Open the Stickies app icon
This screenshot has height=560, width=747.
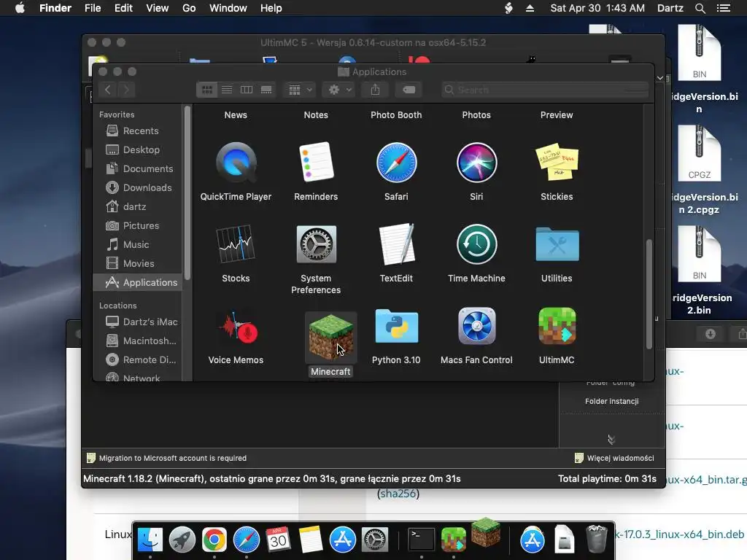(557, 162)
